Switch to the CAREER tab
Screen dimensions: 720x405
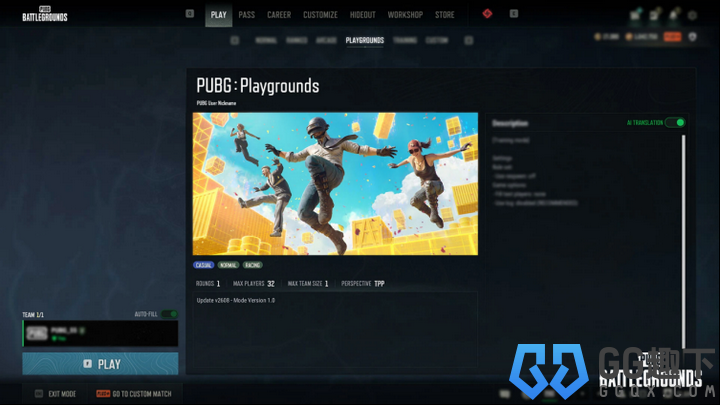(279, 15)
